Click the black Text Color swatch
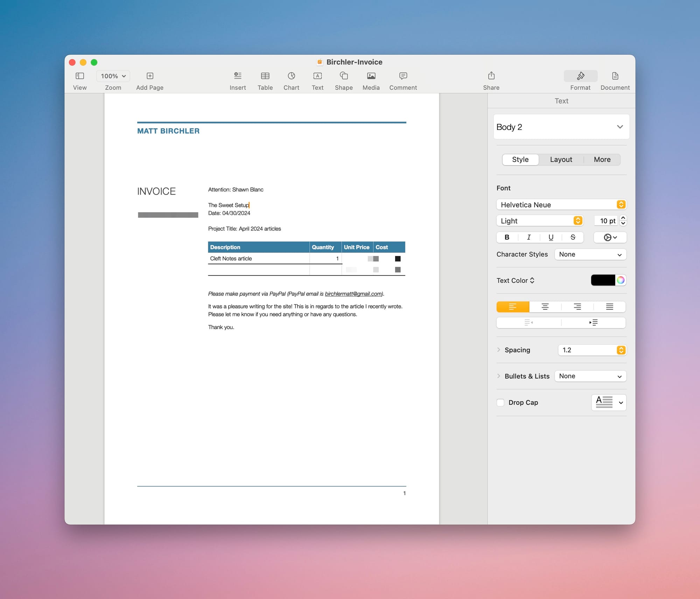 pos(603,280)
